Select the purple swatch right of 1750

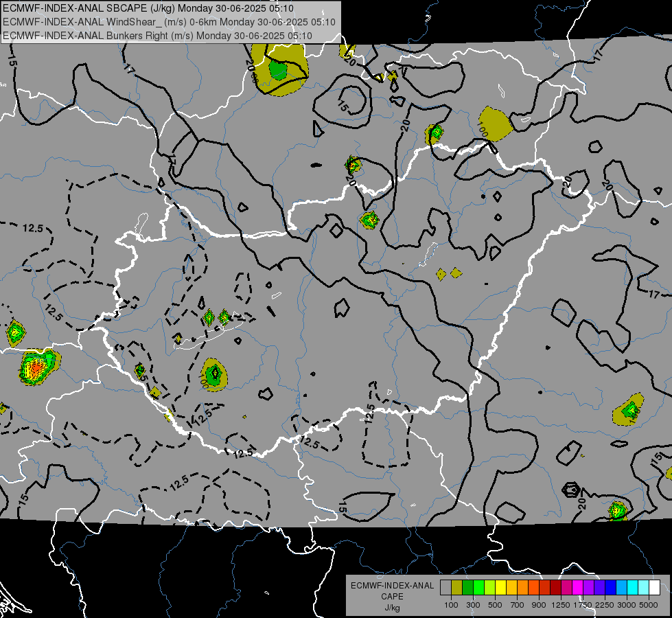pyautogui.click(x=588, y=588)
